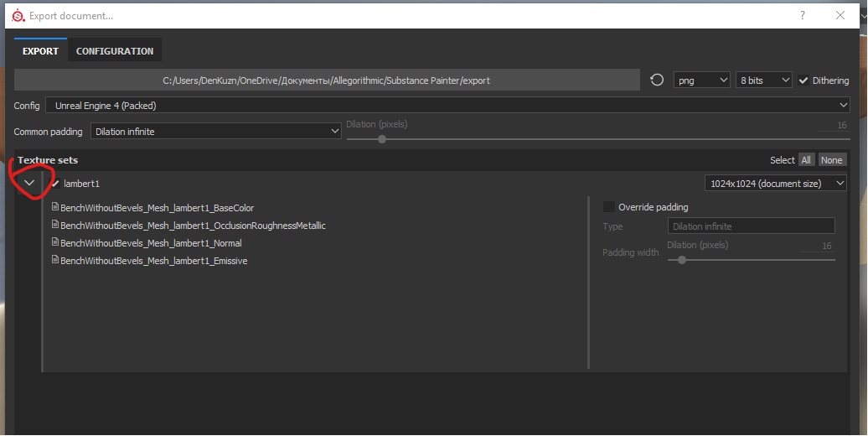This screenshot has height=436, width=868.
Task: Click the common dilation value 16 field
Action: tap(833, 125)
